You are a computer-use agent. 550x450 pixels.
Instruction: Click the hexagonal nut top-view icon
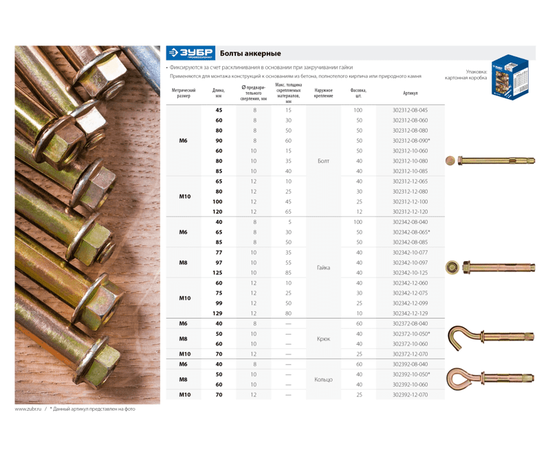(452, 268)
